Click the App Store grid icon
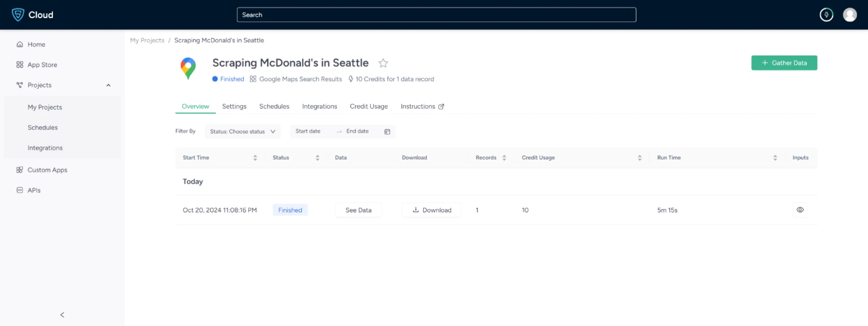The height and width of the screenshot is (326, 868). pyautogui.click(x=20, y=65)
